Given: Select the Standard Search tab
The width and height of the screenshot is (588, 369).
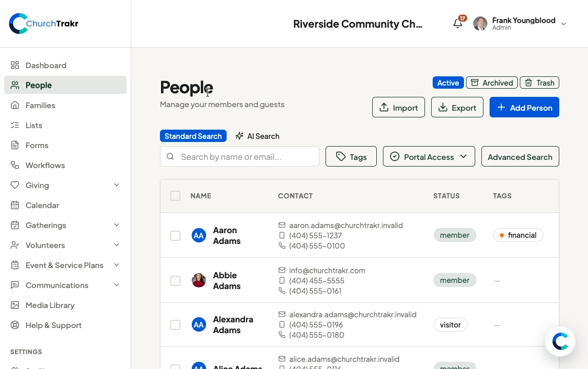Looking at the screenshot, I should click(x=193, y=136).
